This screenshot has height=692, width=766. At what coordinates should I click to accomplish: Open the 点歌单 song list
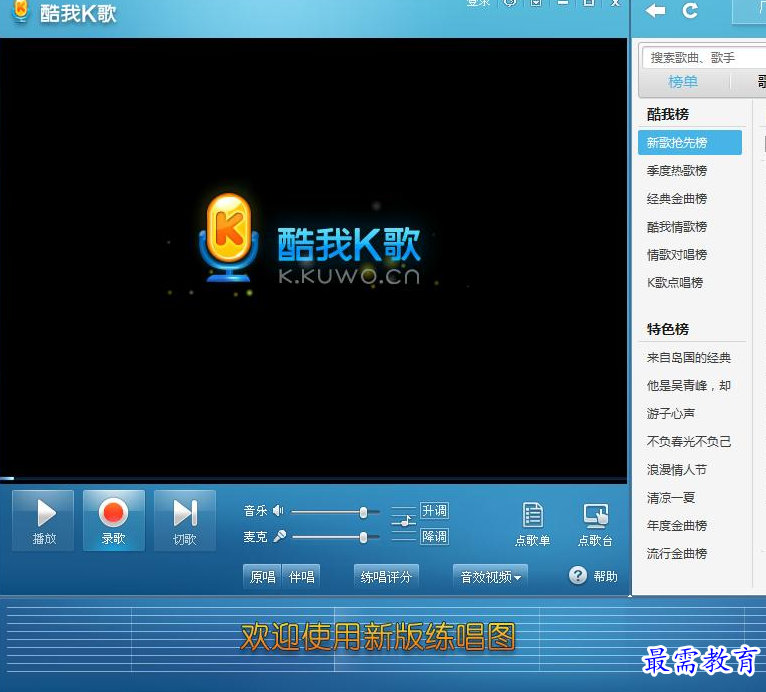tap(532, 524)
